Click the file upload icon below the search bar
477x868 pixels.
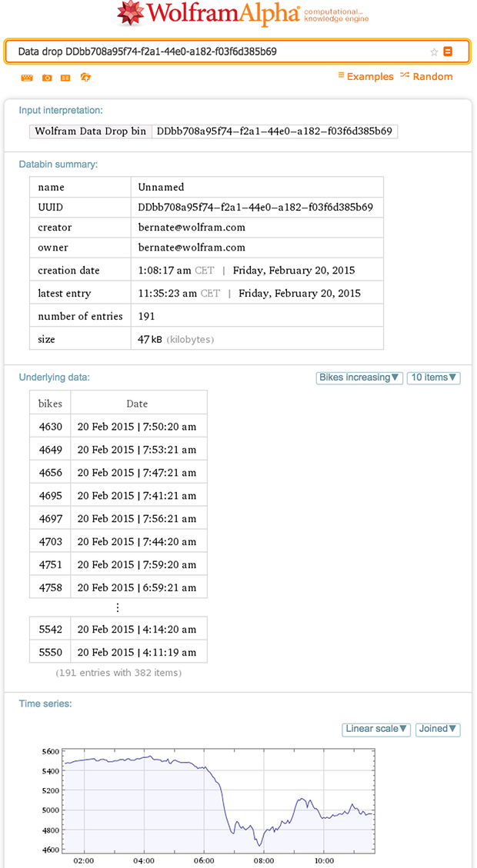(x=85, y=77)
